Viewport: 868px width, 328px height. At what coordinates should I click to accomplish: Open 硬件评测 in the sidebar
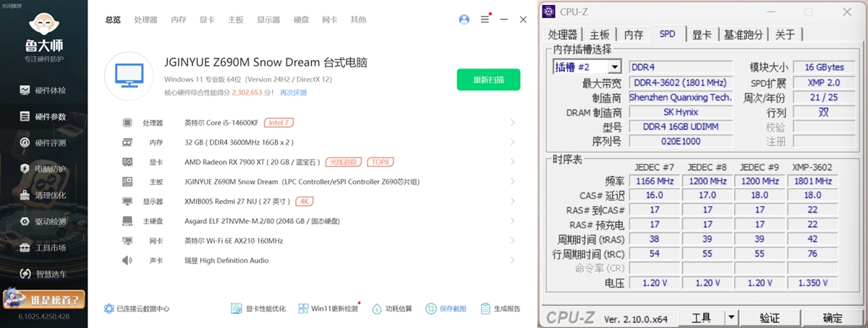(x=43, y=143)
